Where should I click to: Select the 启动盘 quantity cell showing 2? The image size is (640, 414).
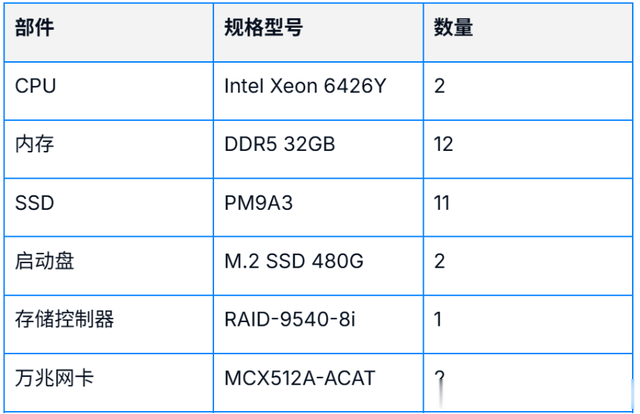click(x=440, y=261)
